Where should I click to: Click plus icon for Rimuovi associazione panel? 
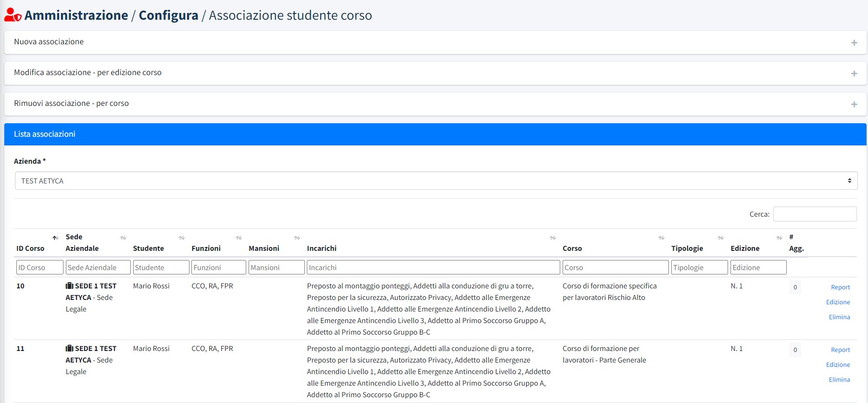[x=854, y=104]
